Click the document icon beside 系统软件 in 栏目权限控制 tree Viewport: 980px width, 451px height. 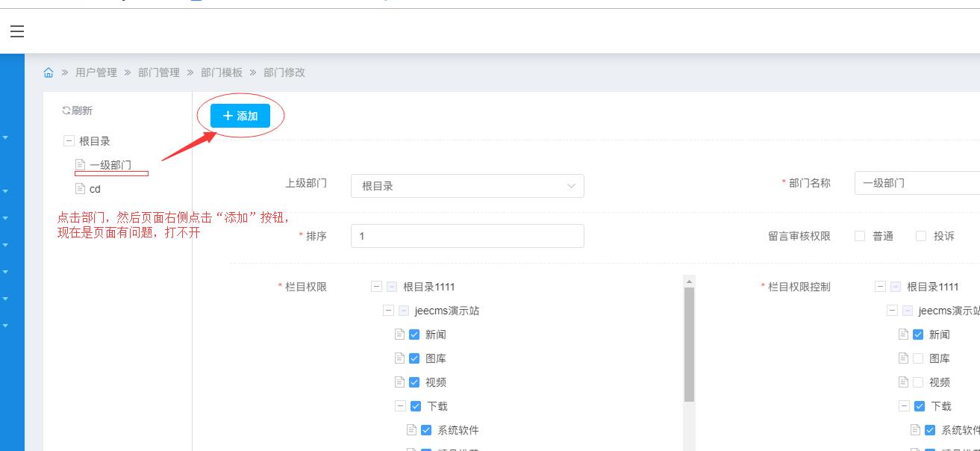click(x=915, y=430)
